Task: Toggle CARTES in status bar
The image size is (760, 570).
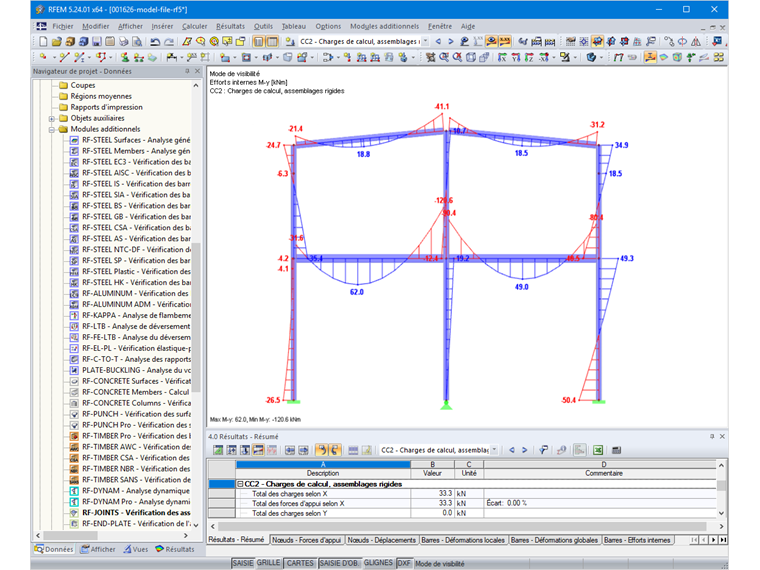Action: [x=300, y=563]
